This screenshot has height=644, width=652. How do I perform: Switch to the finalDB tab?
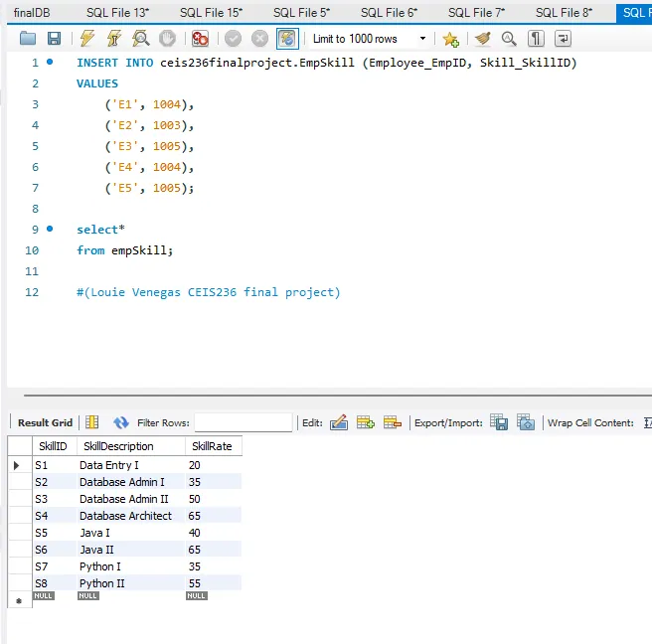pyautogui.click(x=32, y=13)
